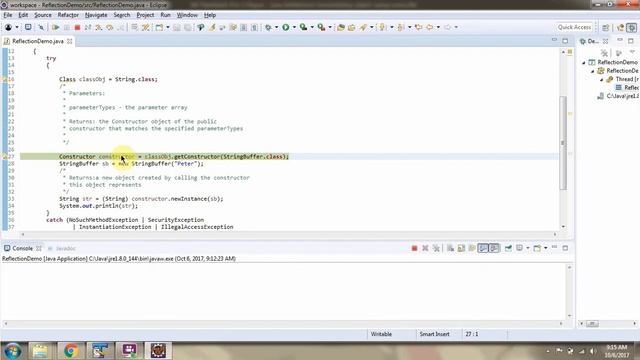Click the Pin Console icon

pos(508,248)
